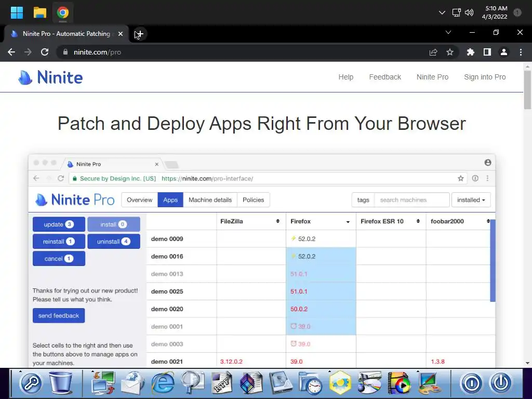The height and width of the screenshot is (399, 532).
Task: Open Chrome's tab search chevron
Action: point(448,33)
